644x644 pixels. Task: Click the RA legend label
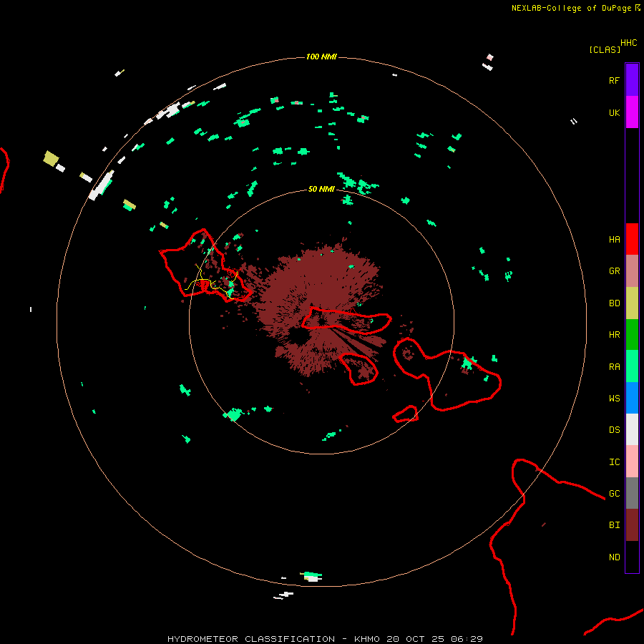click(614, 367)
